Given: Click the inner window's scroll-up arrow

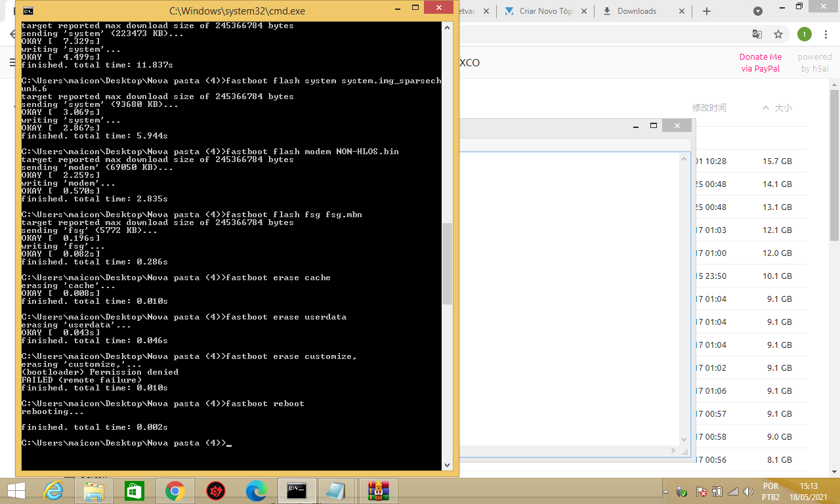Looking at the screenshot, I should point(685,159).
